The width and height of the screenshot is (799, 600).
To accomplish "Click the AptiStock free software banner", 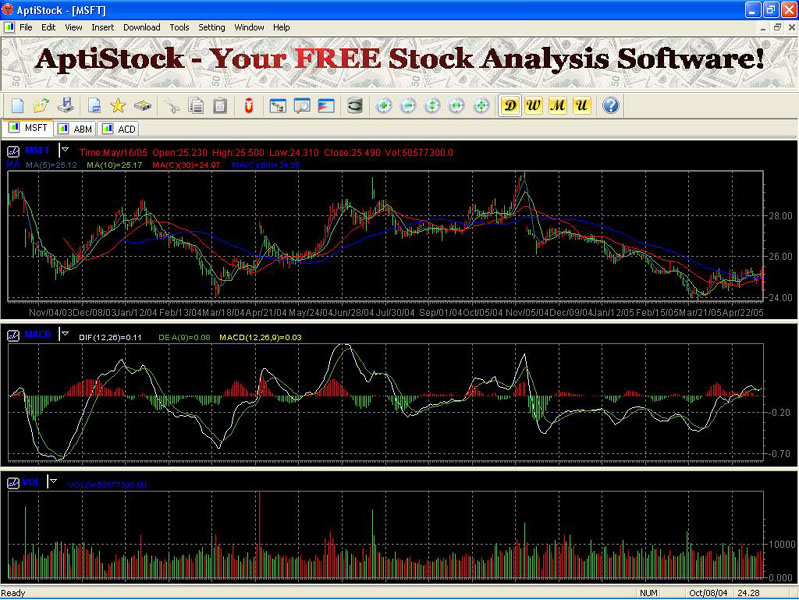I will tap(400, 63).
